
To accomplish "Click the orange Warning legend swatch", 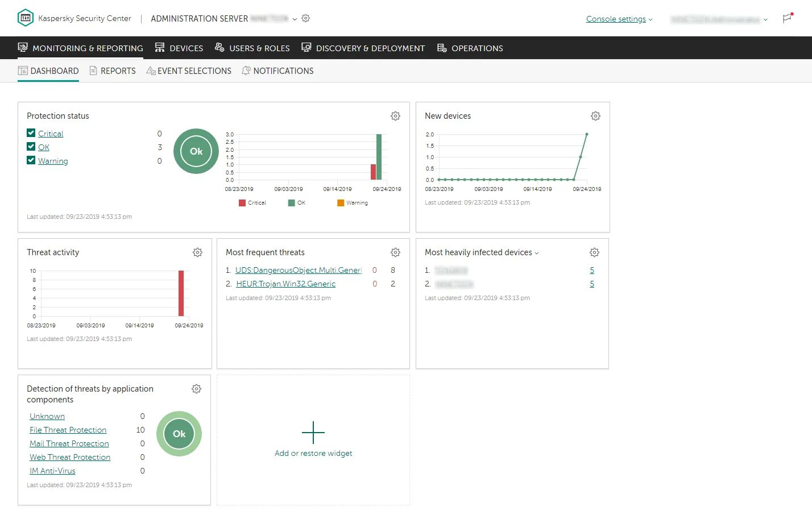I will [341, 203].
